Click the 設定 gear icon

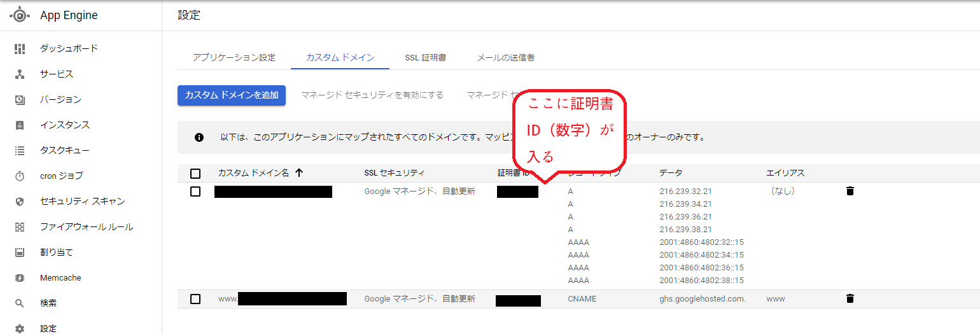point(20,328)
